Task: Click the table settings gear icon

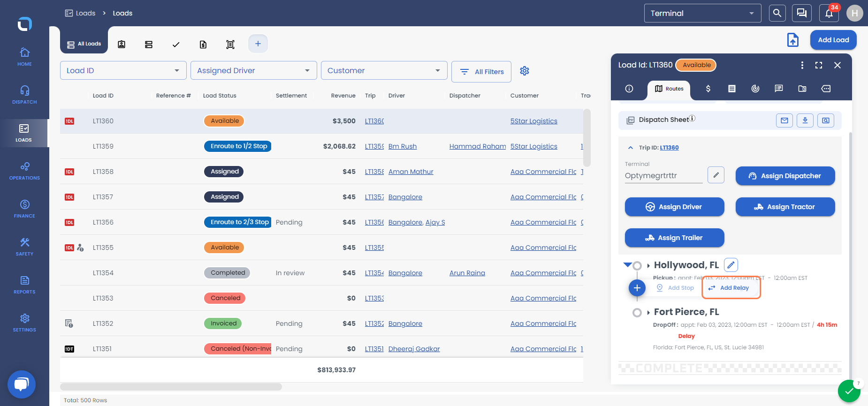Action: (x=525, y=71)
